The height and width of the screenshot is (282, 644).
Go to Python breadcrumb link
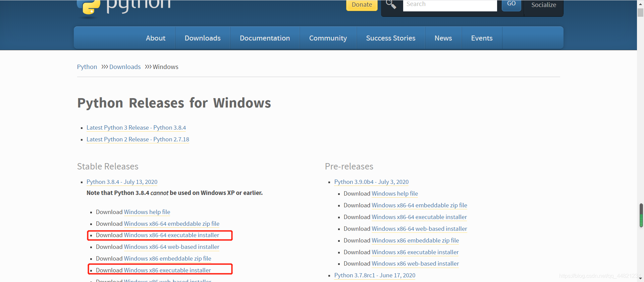[87, 67]
